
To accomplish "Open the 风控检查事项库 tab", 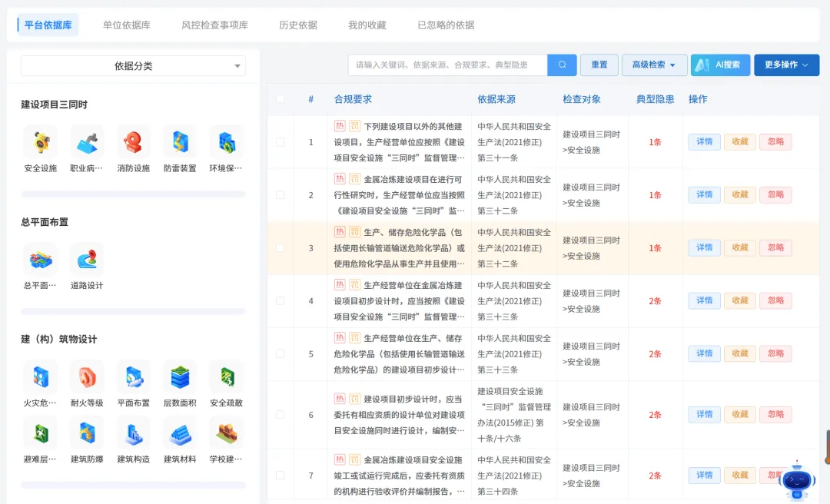I will click(x=215, y=25).
